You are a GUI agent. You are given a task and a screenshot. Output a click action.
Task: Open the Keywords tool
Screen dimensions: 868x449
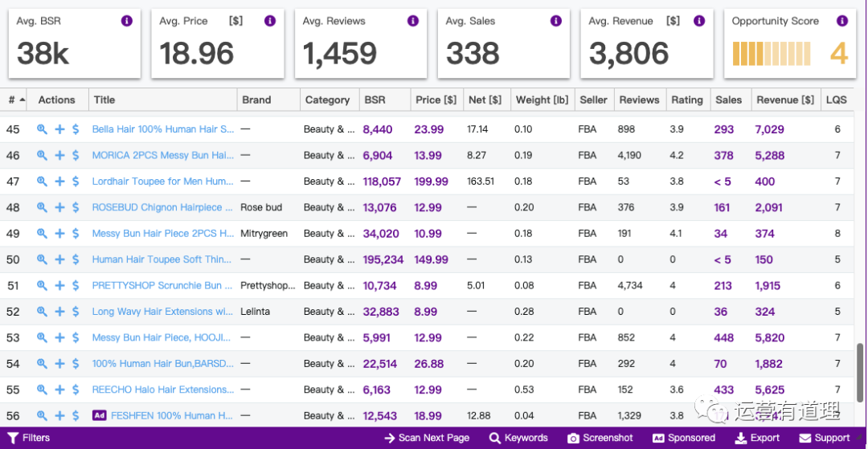pos(518,438)
